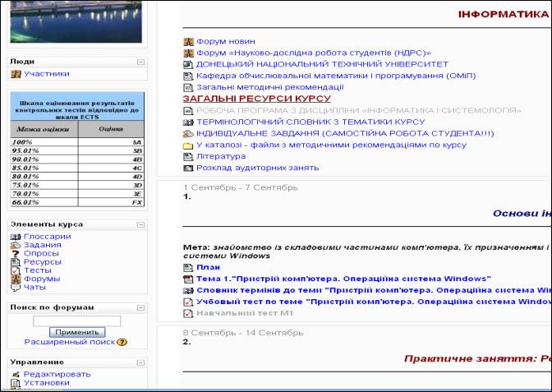The image size is (552, 392).
Task: Open ТЕРМІНОЛОГІЧНИЙ СЛОВНИК З ТЕМАТИКИ КУРСУ link
Action: [x=310, y=122]
